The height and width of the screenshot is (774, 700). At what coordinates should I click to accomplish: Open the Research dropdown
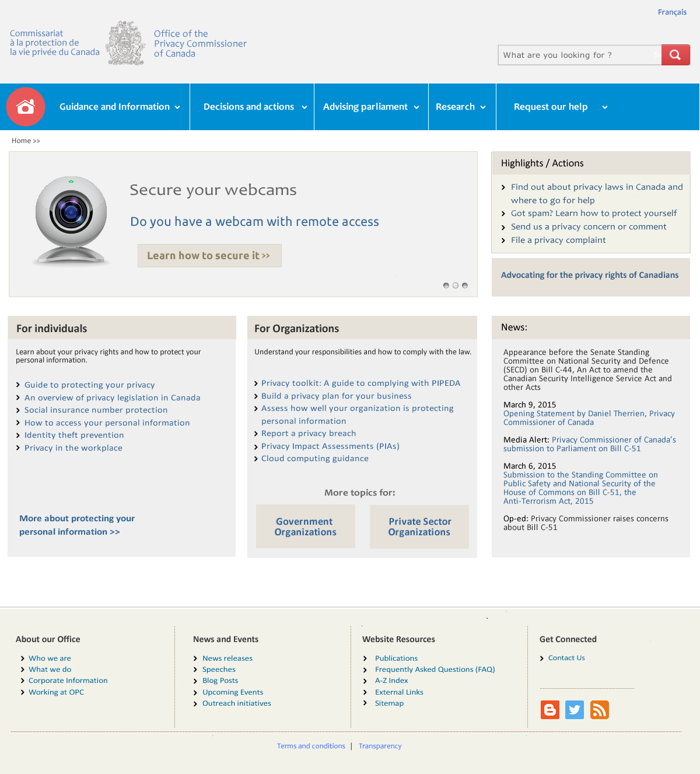coord(461,107)
